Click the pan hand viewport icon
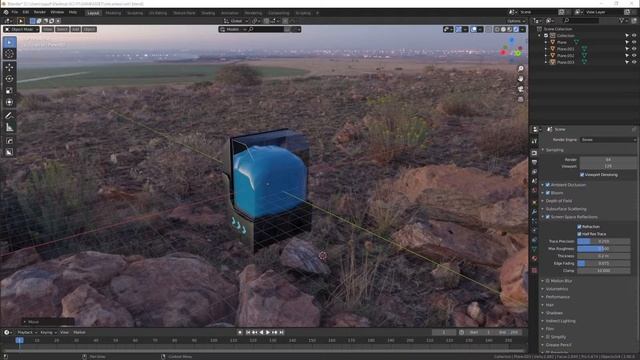This screenshot has width=640, height=360. click(520, 79)
